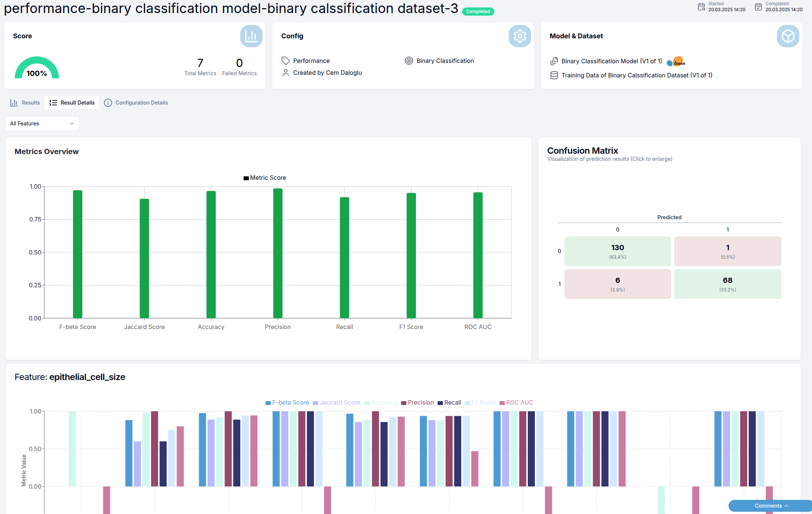Click the scikit-learn logo icon

pyautogui.click(x=676, y=62)
